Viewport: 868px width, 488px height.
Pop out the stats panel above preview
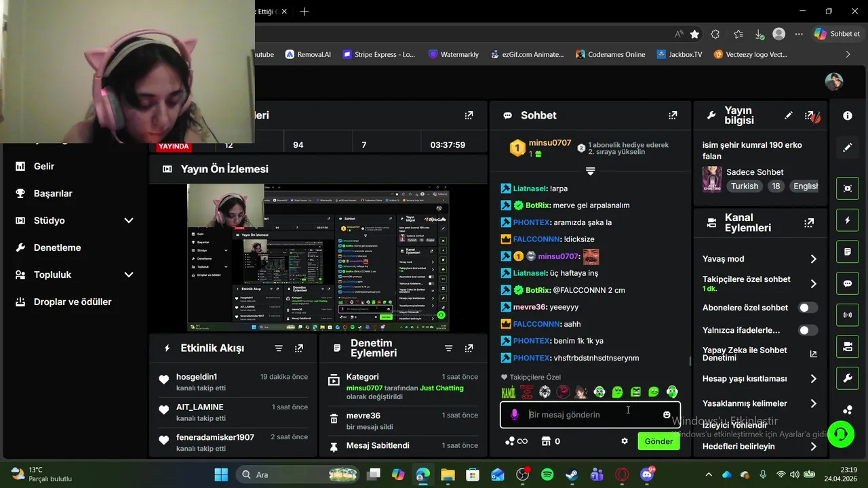coord(469,115)
